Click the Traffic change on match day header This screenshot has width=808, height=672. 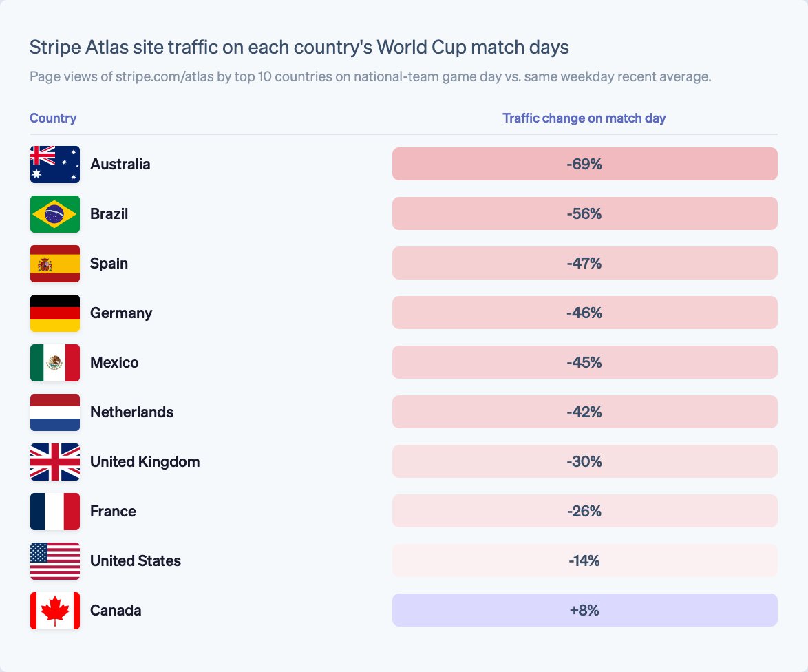(584, 118)
